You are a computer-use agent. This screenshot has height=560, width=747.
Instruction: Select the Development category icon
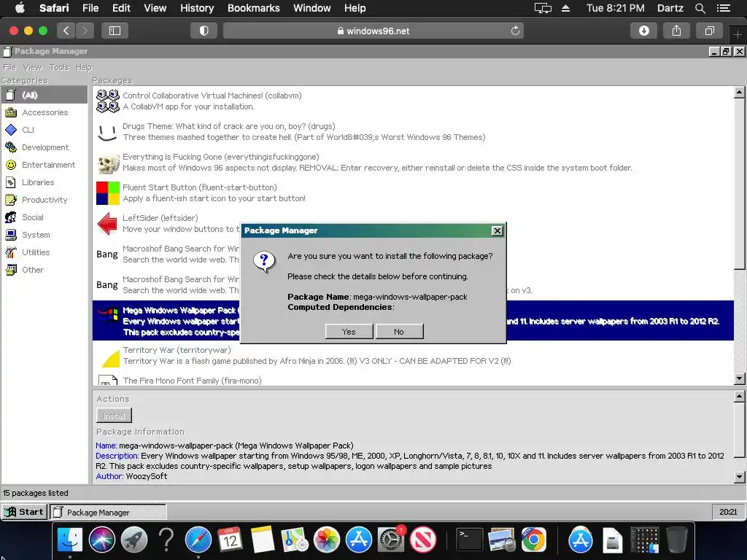(11, 147)
